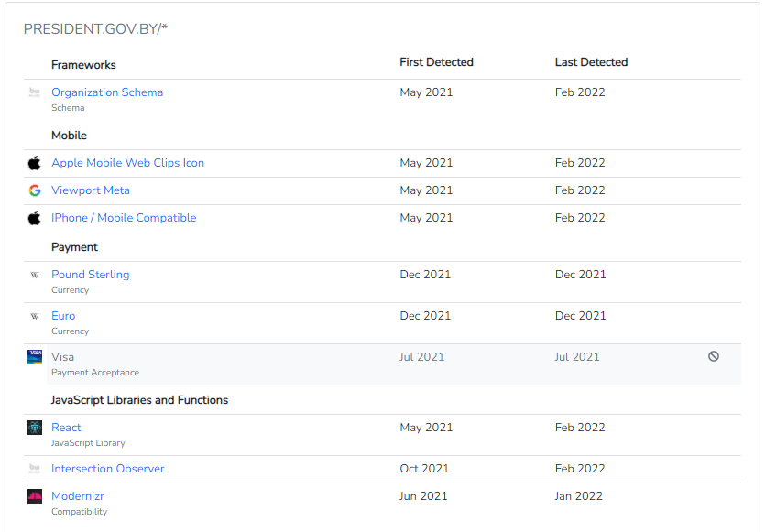Viewport: 765px width, 532px height.
Task: Click the blocked circle icon in Visa row
Action: pyautogui.click(x=714, y=356)
